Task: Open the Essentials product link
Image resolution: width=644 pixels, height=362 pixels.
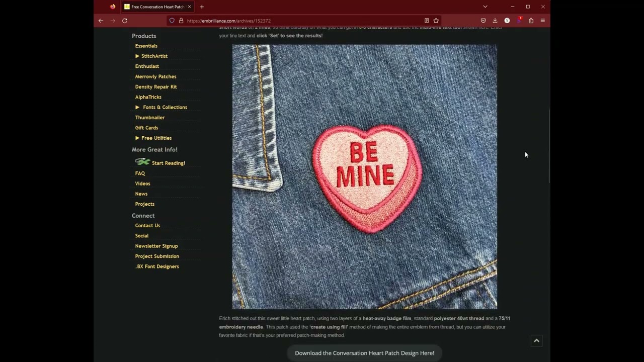Action: 146,46
